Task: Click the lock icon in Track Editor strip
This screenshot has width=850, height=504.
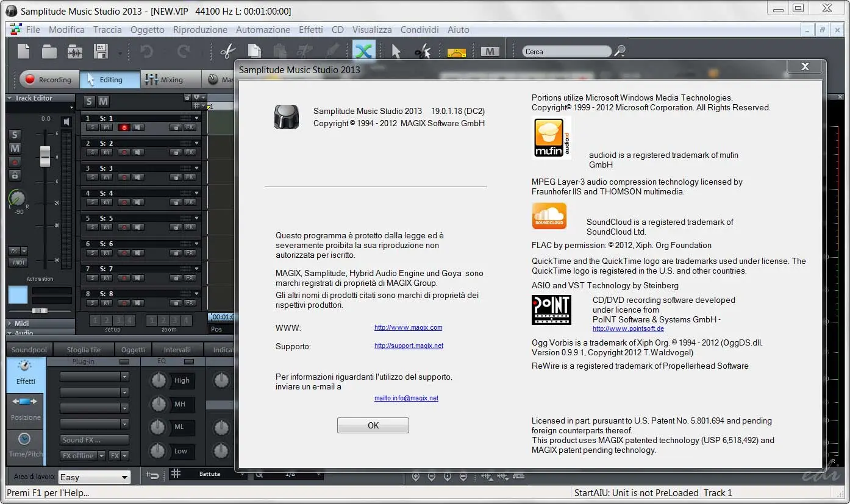Action: pos(15,176)
